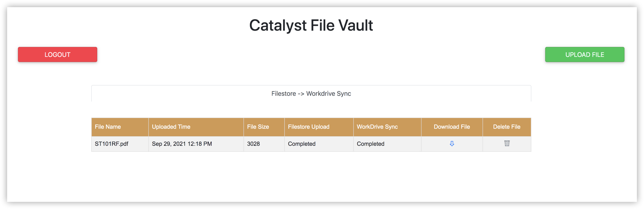Viewport: 644px width, 209px height.
Task: Click the Catalyst File Vault title
Action: (311, 25)
